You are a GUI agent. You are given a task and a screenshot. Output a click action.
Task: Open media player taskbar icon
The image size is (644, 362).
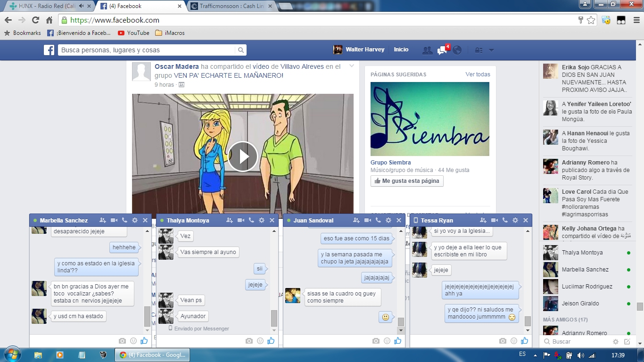pos(59,355)
